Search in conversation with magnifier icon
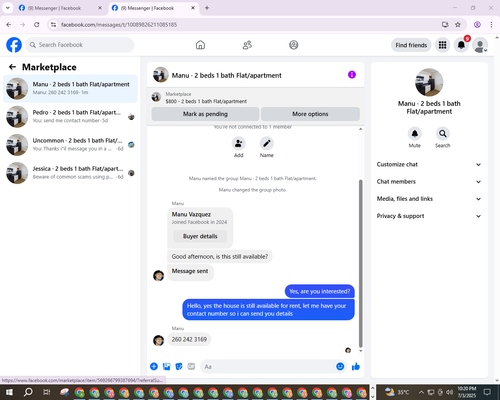 (x=443, y=134)
